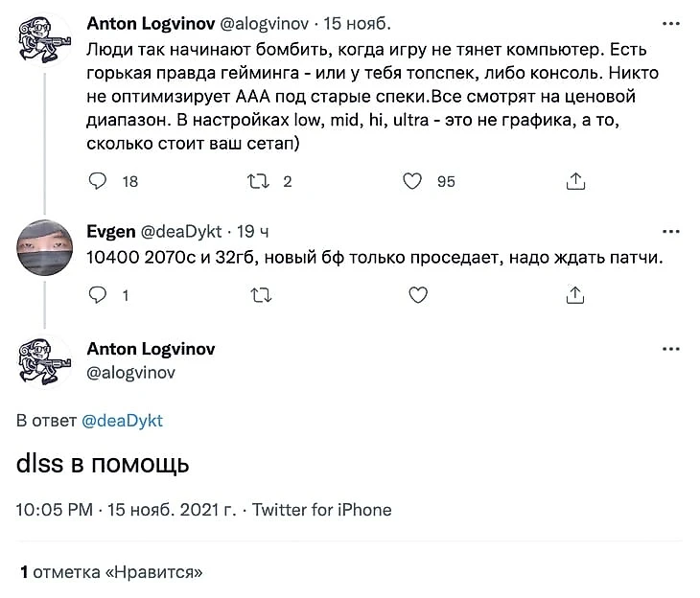Open more options menu on Evgen's tweet
Screen dimensions: 700x598
[671, 231]
